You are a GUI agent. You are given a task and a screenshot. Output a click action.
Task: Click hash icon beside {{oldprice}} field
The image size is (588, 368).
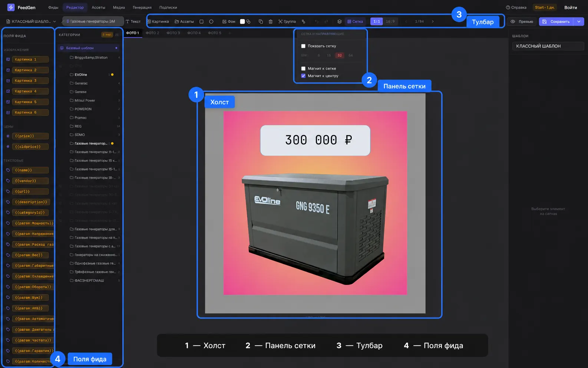point(8,147)
